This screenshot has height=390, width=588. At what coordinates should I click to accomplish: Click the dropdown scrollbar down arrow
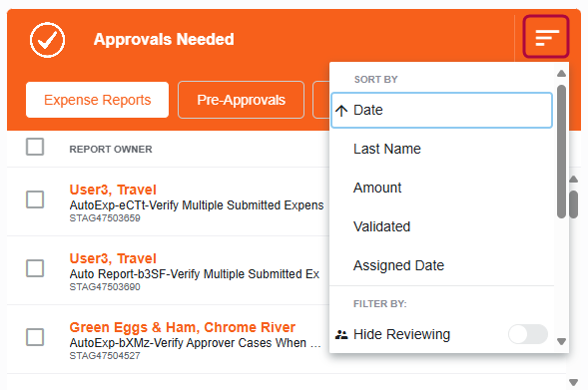point(561,342)
